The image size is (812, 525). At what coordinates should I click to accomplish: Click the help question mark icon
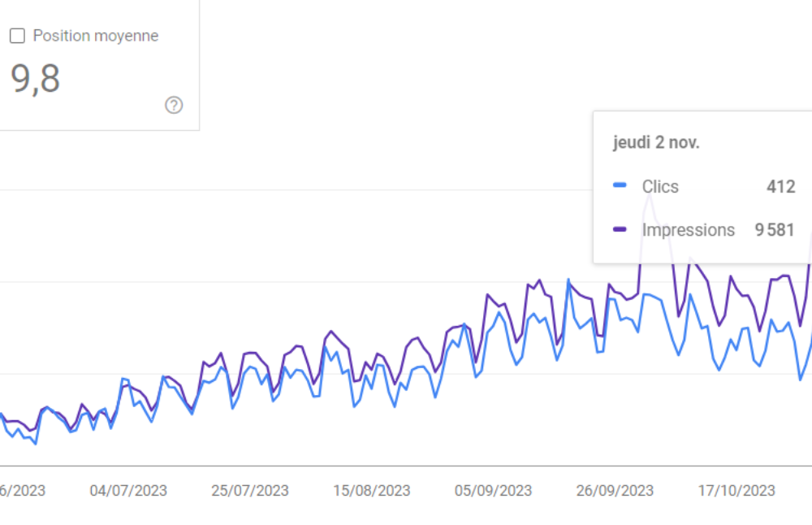(174, 105)
